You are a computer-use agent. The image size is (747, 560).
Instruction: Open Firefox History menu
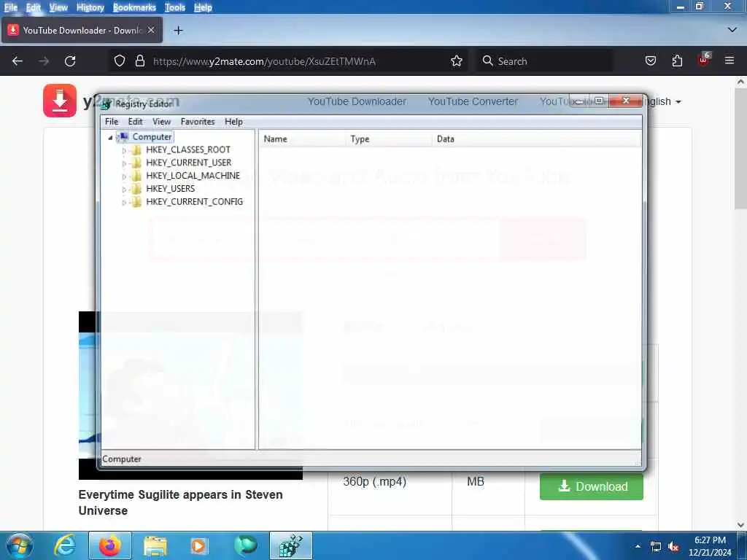90,7
